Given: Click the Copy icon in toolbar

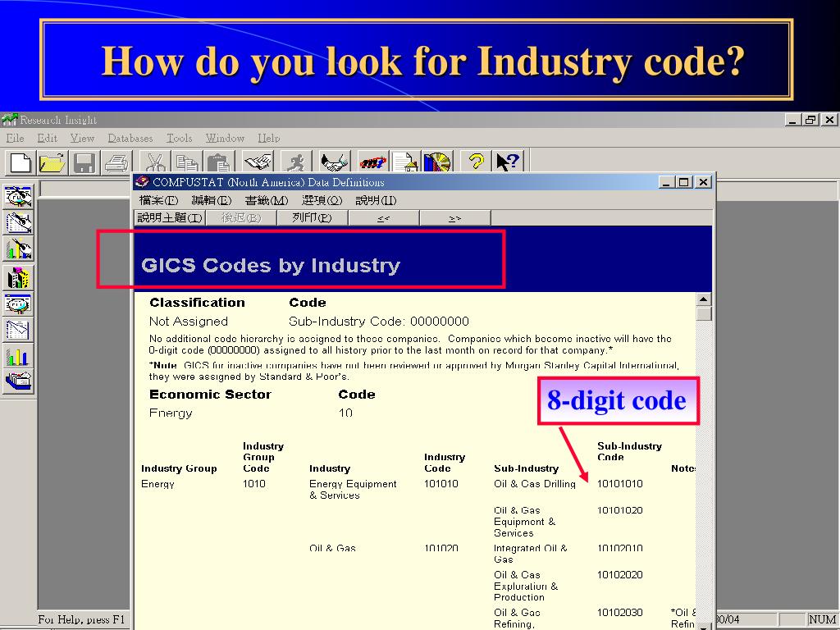Looking at the screenshot, I should click(187, 161).
